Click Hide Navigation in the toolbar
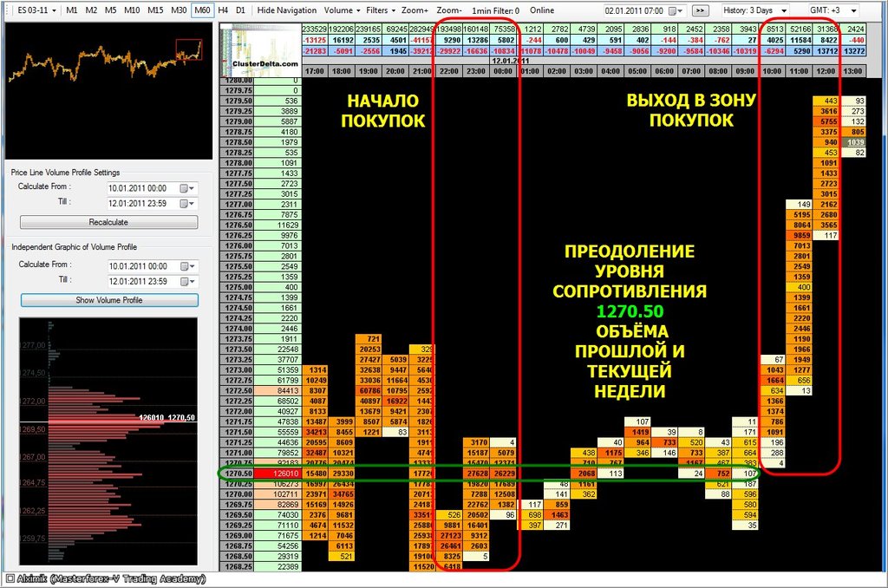 [x=286, y=10]
